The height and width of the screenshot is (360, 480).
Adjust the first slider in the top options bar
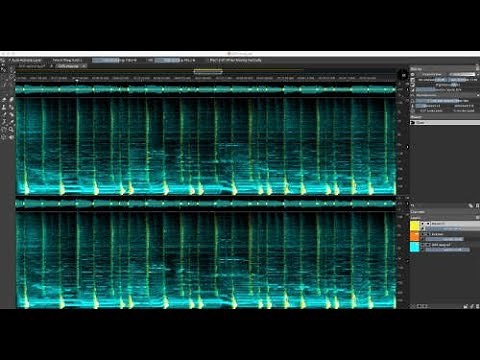point(105,60)
